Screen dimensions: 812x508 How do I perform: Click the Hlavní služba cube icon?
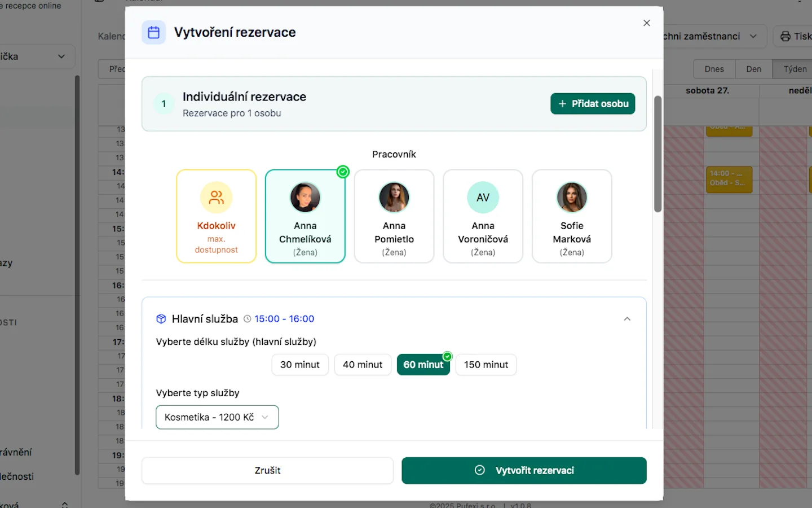pyautogui.click(x=161, y=319)
